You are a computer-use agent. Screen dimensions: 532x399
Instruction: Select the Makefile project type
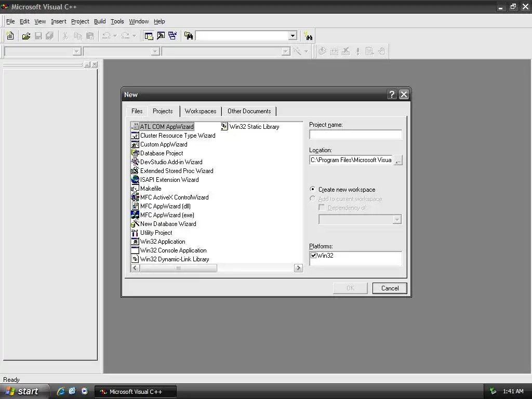pyautogui.click(x=146, y=189)
